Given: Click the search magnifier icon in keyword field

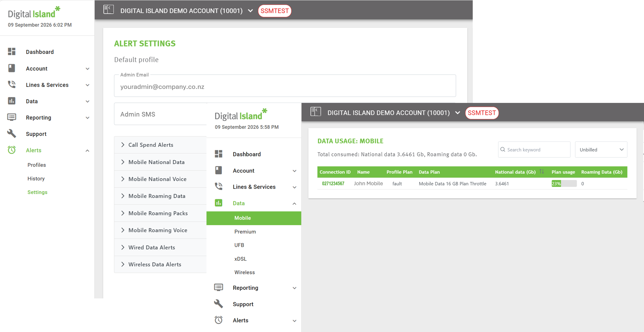Looking at the screenshot, I should 503,149.
